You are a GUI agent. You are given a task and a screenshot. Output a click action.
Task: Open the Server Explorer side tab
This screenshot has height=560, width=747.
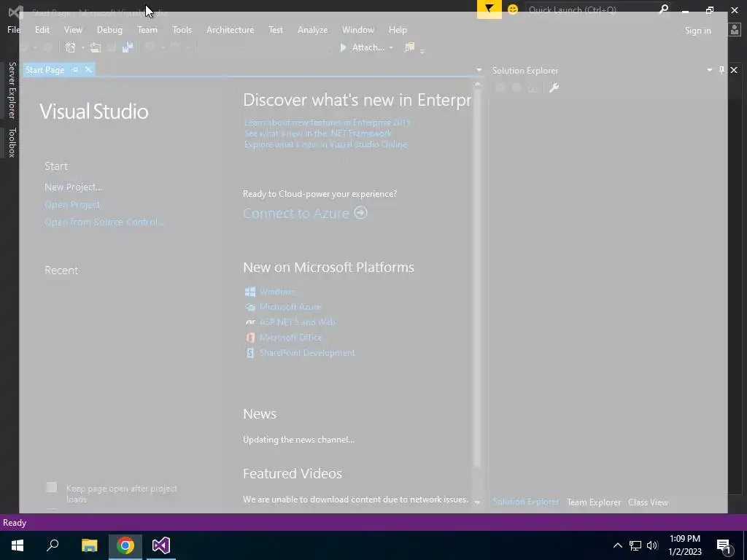click(12, 90)
